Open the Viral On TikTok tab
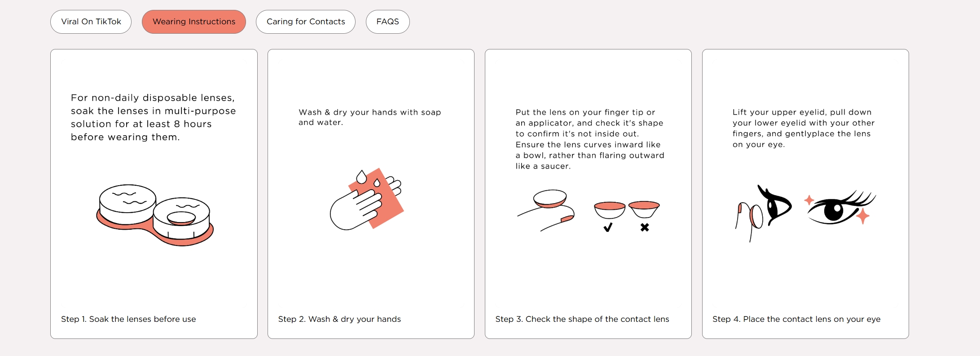This screenshot has height=356, width=980. 91,22
